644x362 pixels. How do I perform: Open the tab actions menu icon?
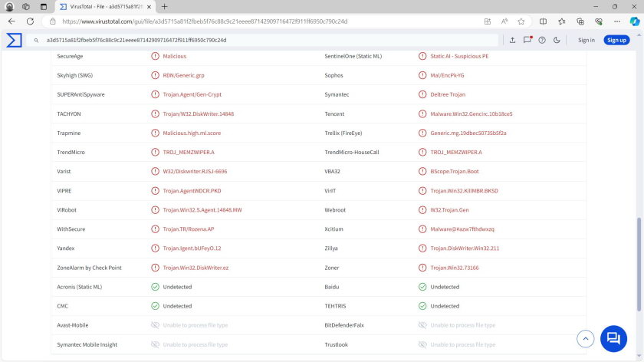click(x=43, y=7)
